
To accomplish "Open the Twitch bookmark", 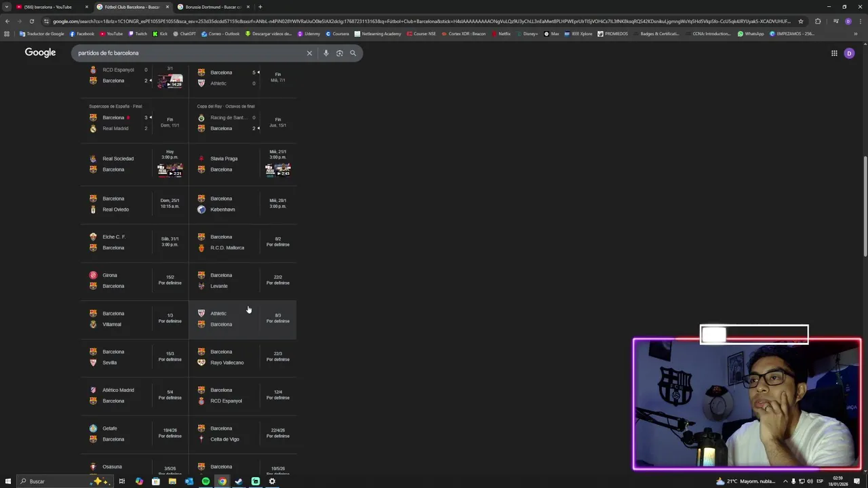I will click(138, 34).
